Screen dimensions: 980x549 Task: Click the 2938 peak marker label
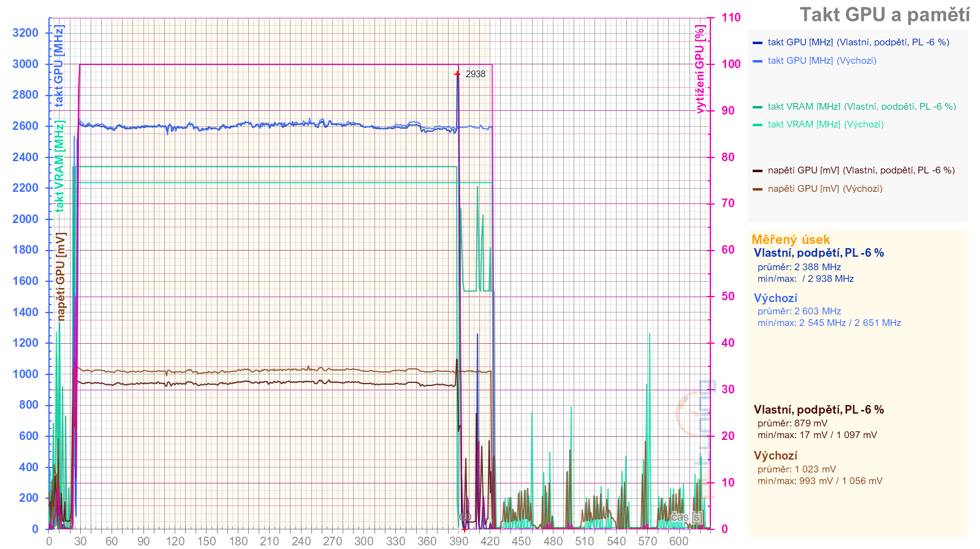[476, 74]
